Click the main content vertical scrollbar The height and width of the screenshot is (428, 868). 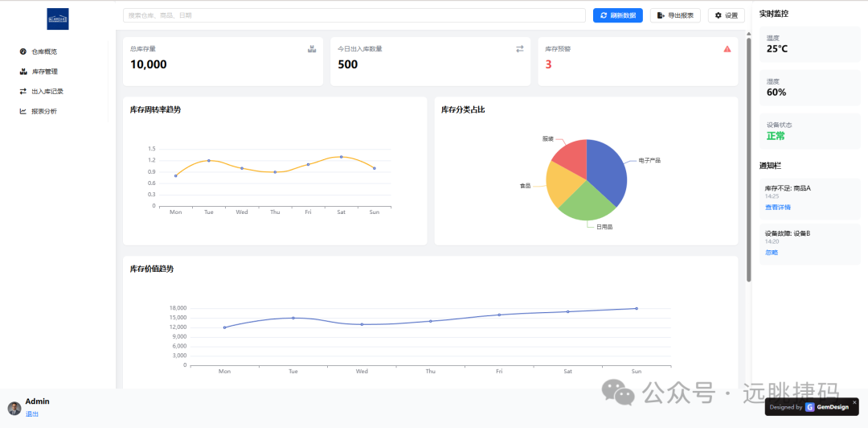coord(749,159)
